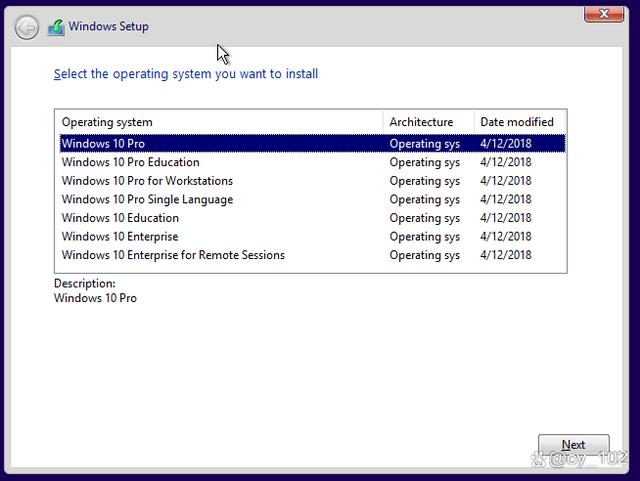
Task: Choose Windows 10 Pro Education
Action: [313, 163]
